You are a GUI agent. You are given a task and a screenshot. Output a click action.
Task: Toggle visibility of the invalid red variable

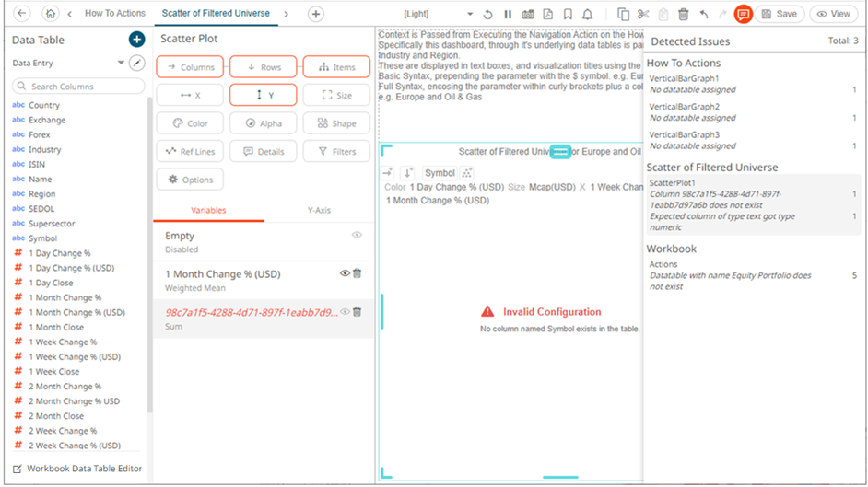click(345, 312)
